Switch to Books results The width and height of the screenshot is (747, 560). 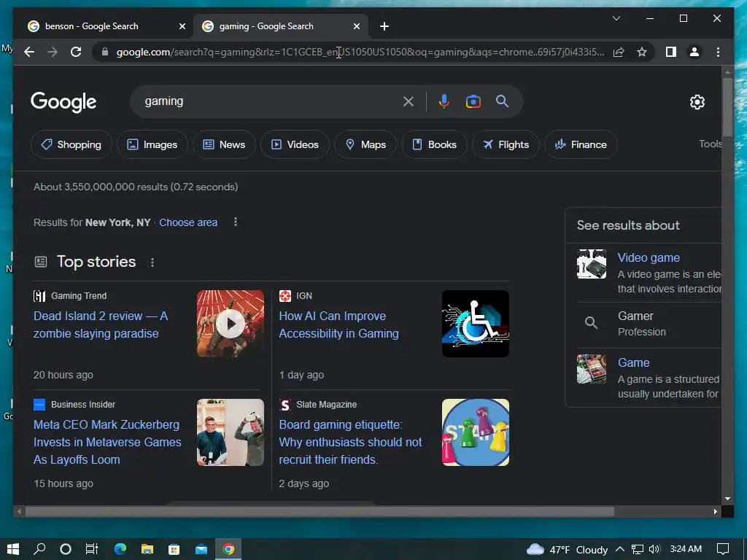[x=435, y=144]
